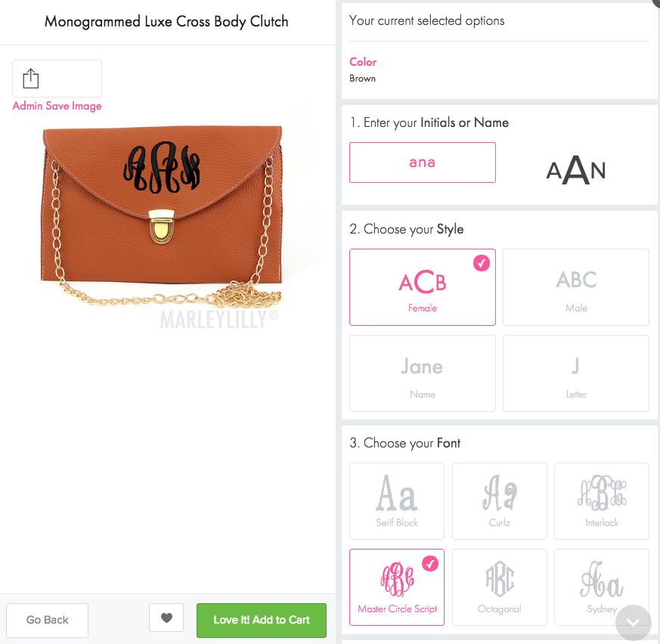Click the scroll-down chevron circle

point(633,623)
